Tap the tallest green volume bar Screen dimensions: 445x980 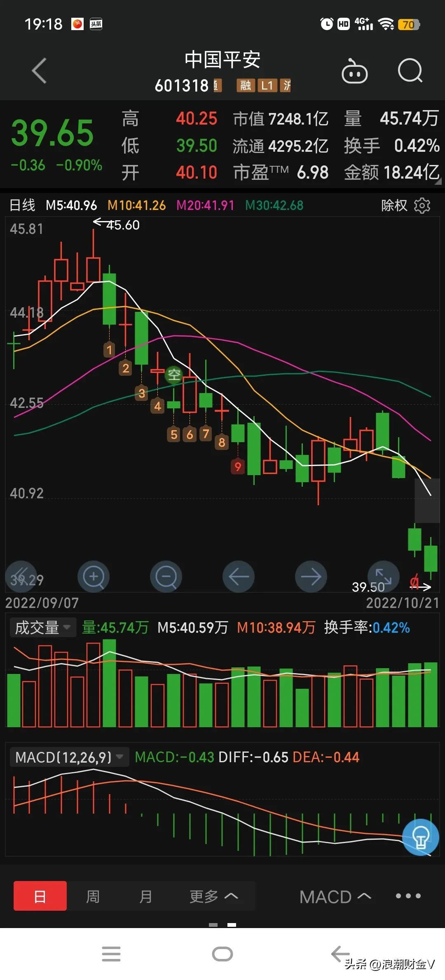pos(109,683)
